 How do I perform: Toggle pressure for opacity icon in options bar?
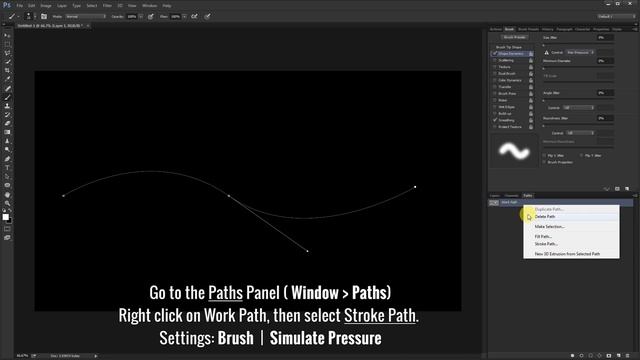(151, 16)
